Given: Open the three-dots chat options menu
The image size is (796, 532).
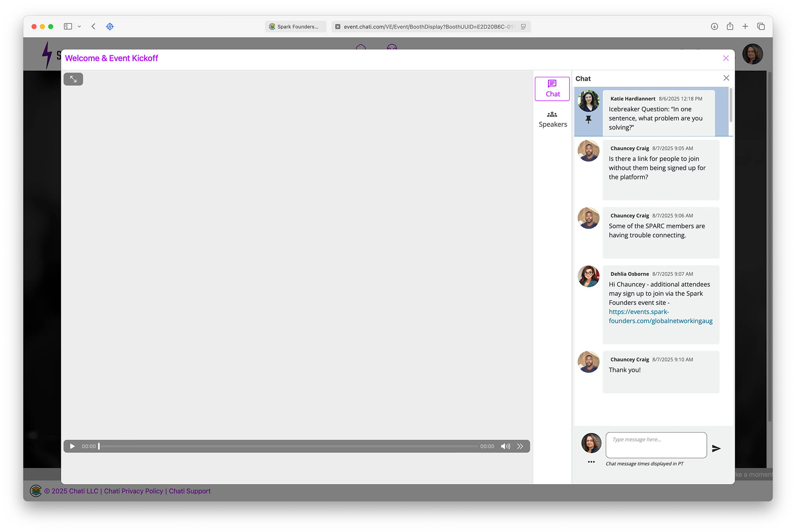Looking at the screenshot, I should point(591,462).
